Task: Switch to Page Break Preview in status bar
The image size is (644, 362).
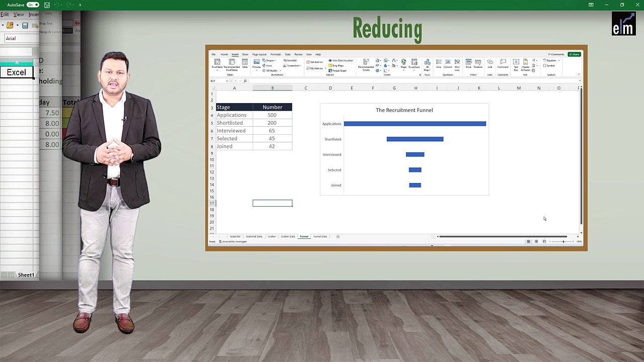Action: click(x=544, y=241)
